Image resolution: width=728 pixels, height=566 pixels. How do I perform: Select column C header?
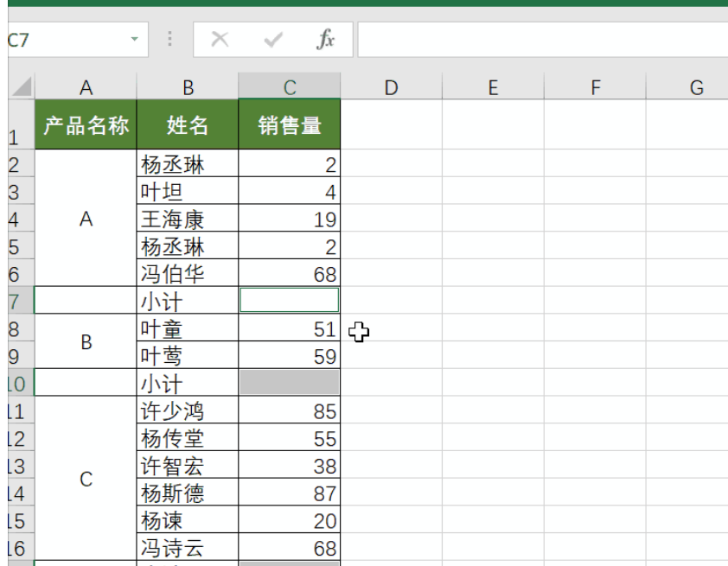290,86
